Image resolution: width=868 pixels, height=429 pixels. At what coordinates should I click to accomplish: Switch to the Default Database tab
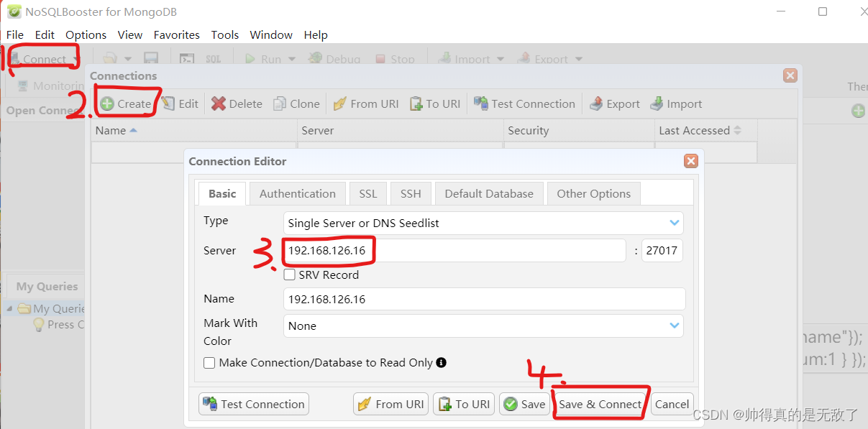pyautogui.click(x=489, y=193)
